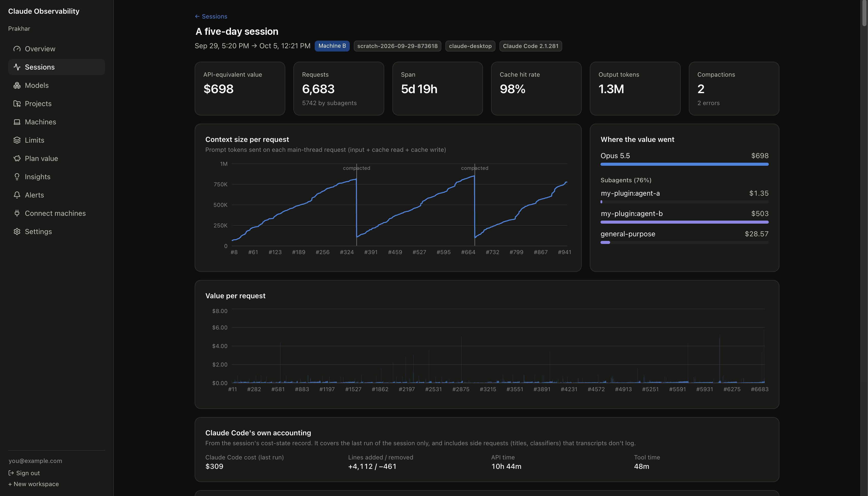Viewport: 868px width, 496px height.
Task: Click the Requests 6,683 card
Action: [x=339, y=89]
